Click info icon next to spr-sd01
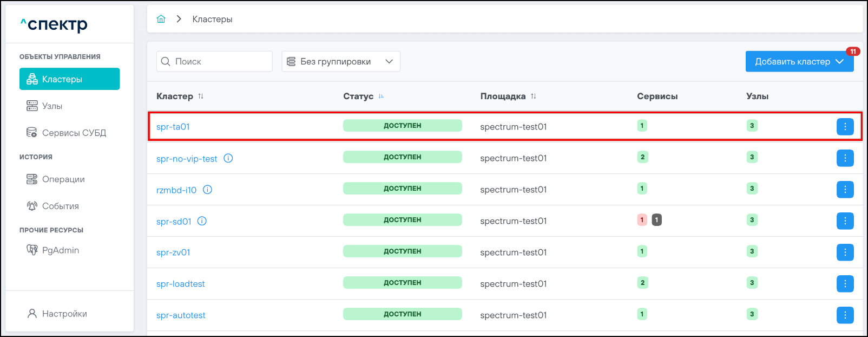Image resolution: width=868 pixels, height=337 pixels. tap(202, 221)
